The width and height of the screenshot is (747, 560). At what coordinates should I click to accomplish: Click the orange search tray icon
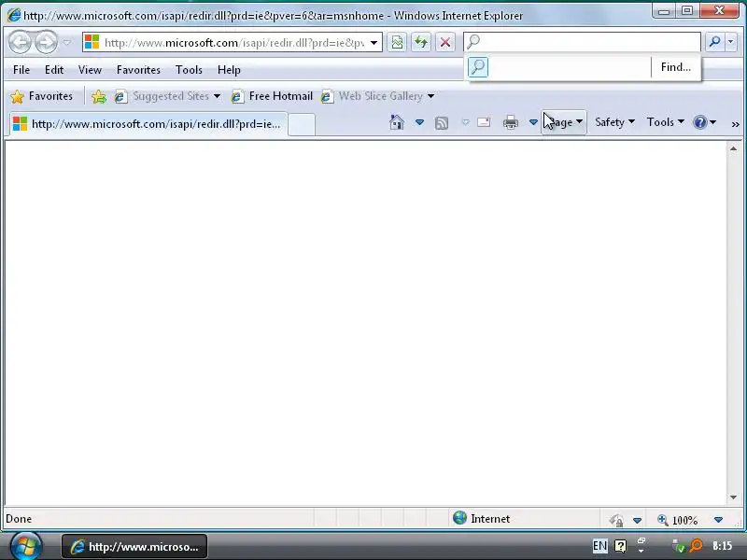tap(696, 545)
